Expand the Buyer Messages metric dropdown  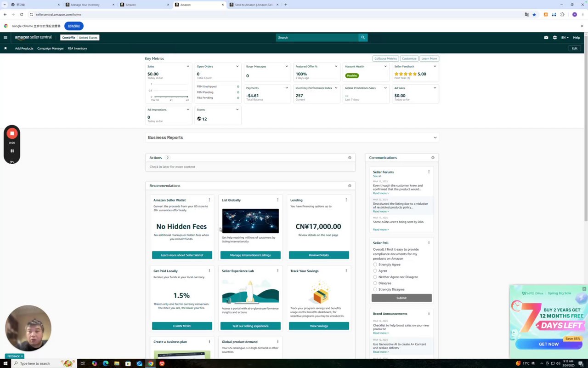tap(287, 66)
